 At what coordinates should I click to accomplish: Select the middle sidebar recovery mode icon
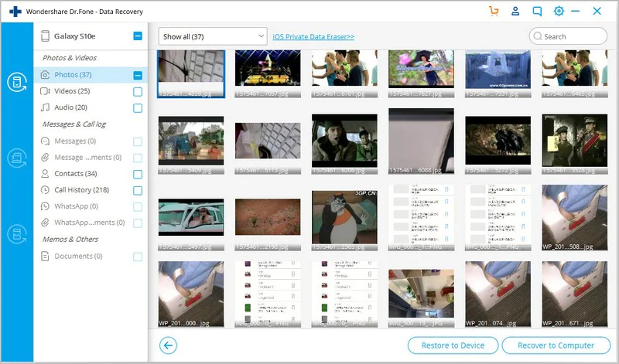click(x=16, y=158)
